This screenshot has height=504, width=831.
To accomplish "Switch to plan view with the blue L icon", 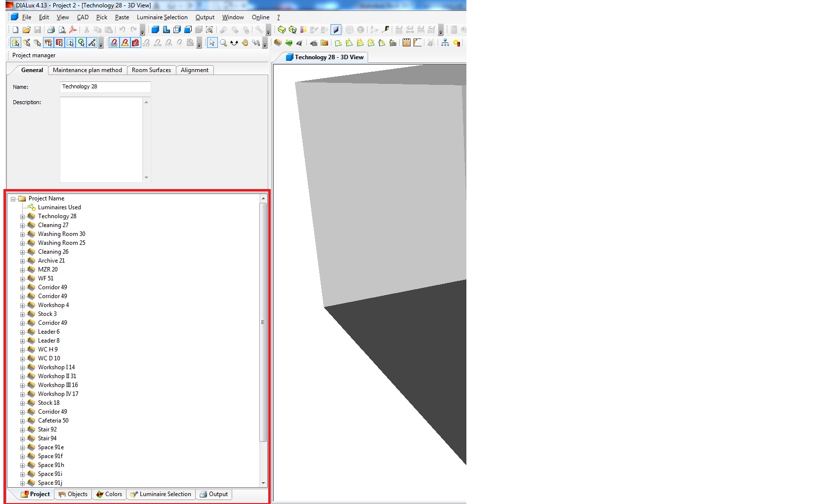I will [166, 30].
